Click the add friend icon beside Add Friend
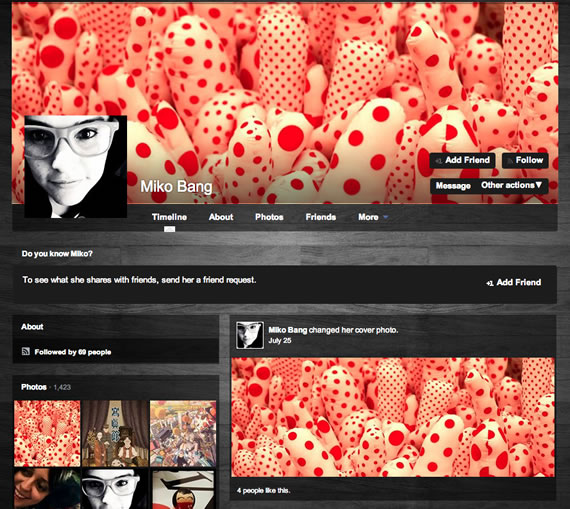This screenshot has width=570, height=509. tap(490, 283)
